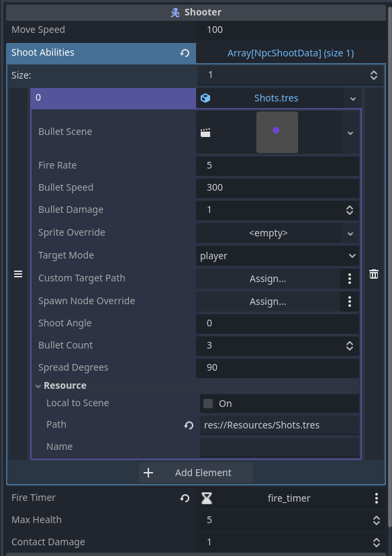The width and height of the screenshot is (392, 556).
Task: Revert the Fire Timer property
Action: coord(185,498)
